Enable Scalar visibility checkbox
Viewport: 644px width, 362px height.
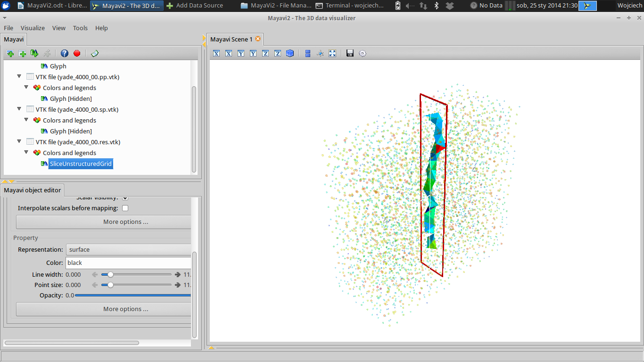(124, 197)
